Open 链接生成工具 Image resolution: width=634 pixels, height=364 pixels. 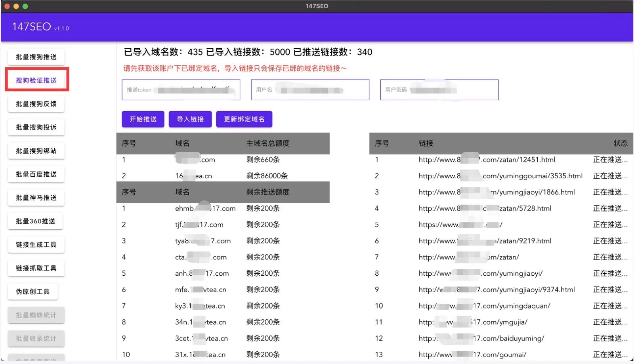click(x=36, y=244)
